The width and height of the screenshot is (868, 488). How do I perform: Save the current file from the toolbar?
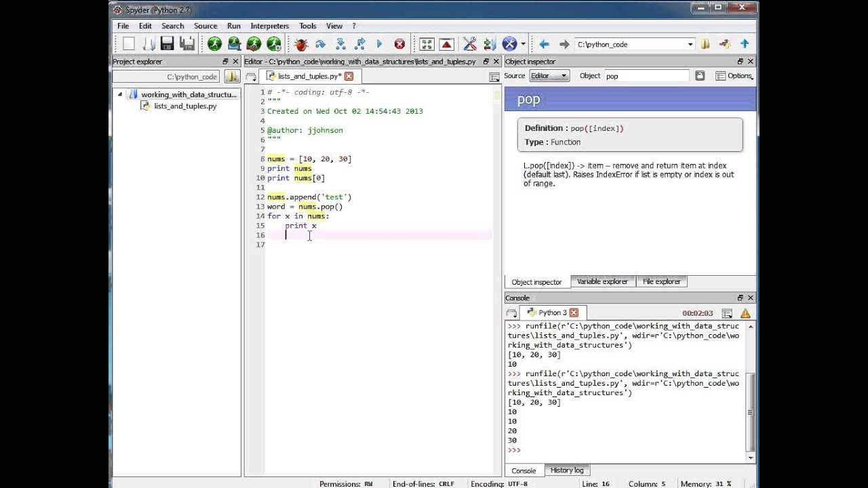tap(167, 44)
